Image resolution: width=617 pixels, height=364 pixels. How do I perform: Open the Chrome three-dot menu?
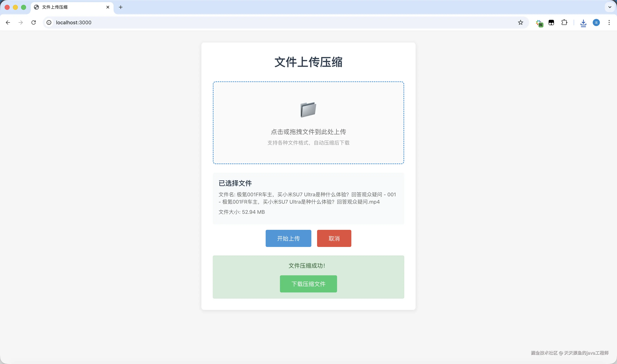[x=609, y=22]
